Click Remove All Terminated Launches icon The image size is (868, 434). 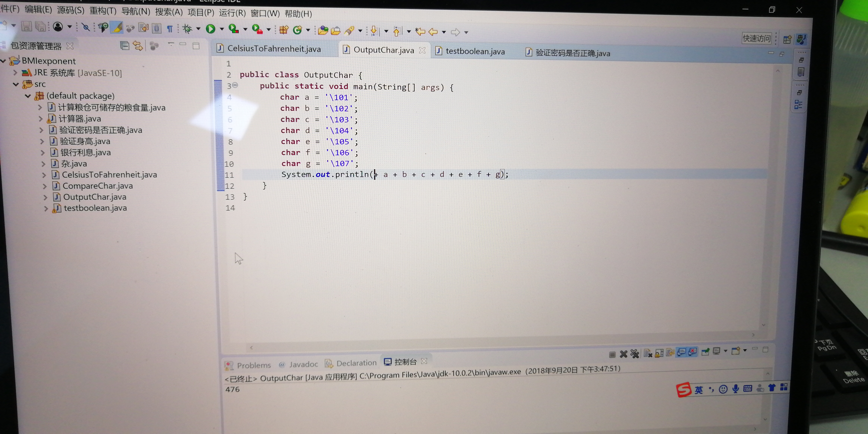(x=634, y=354)
